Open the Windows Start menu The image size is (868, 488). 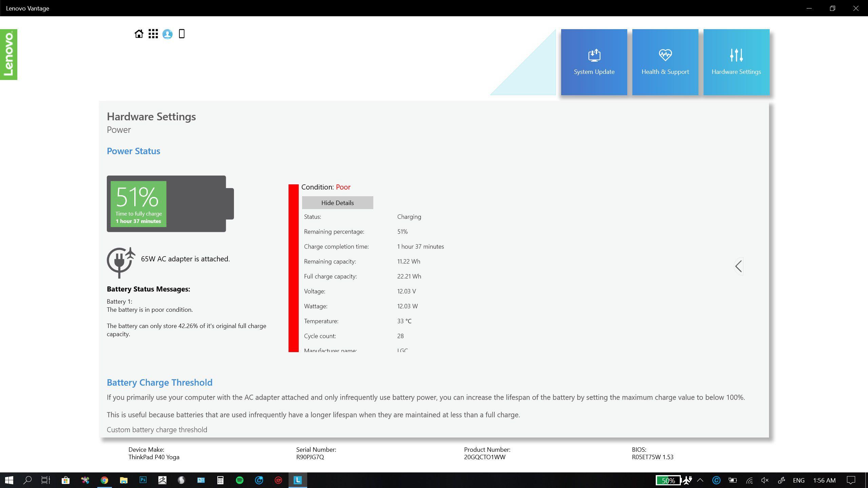click(x=9, y=480)
